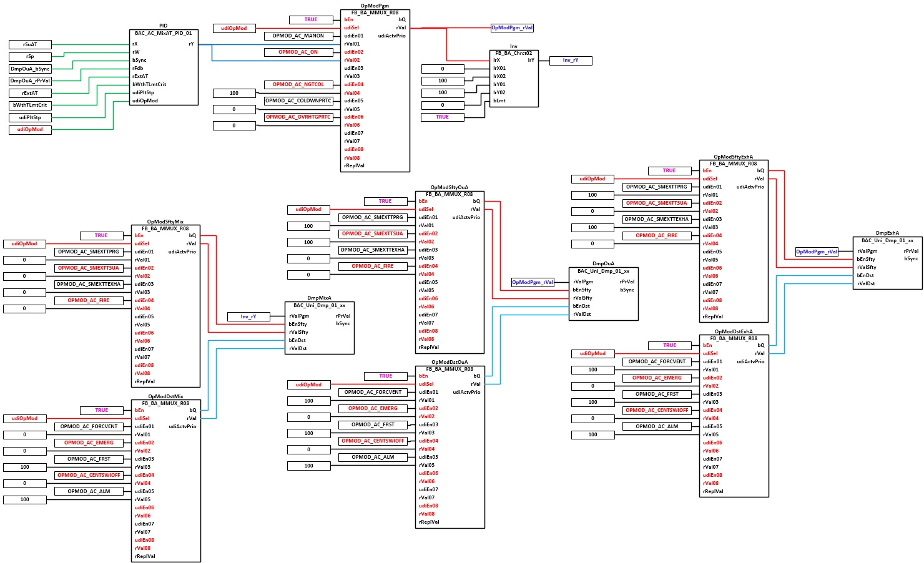Select the OPMOD_AC_OVRHTGPRTC constant box

[x=298, y=117]
